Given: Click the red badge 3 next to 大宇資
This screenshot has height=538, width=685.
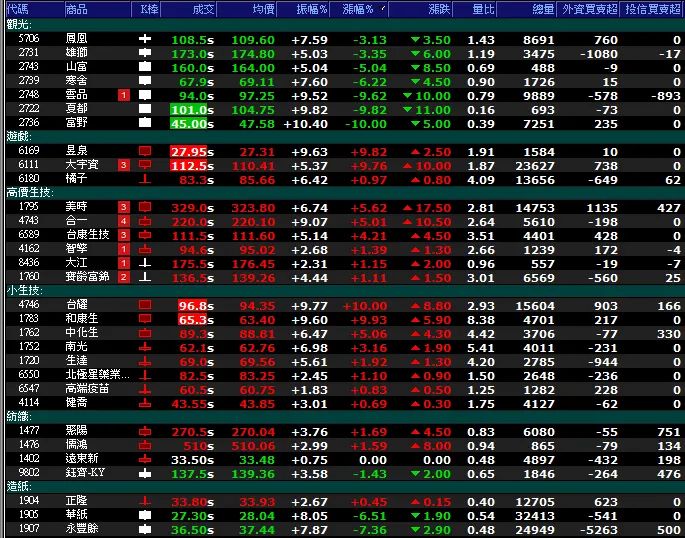Looking at the screenshot, I should (124, 165).
